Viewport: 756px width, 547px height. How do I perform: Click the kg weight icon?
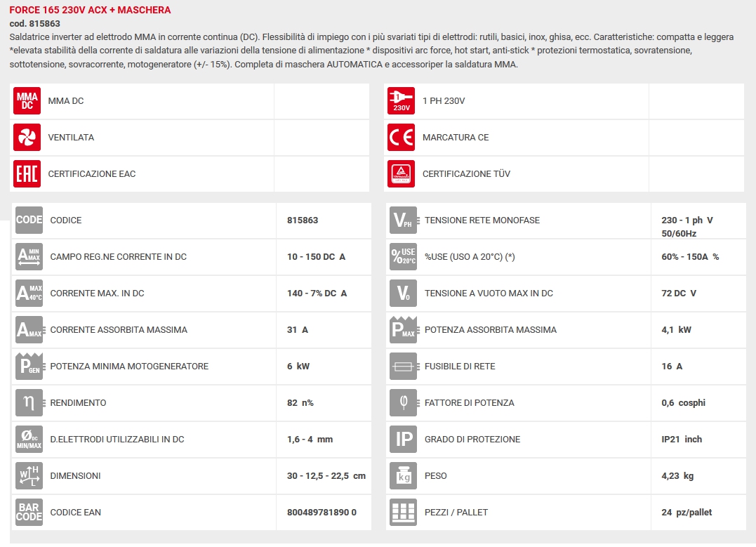(x=404, y=476)
